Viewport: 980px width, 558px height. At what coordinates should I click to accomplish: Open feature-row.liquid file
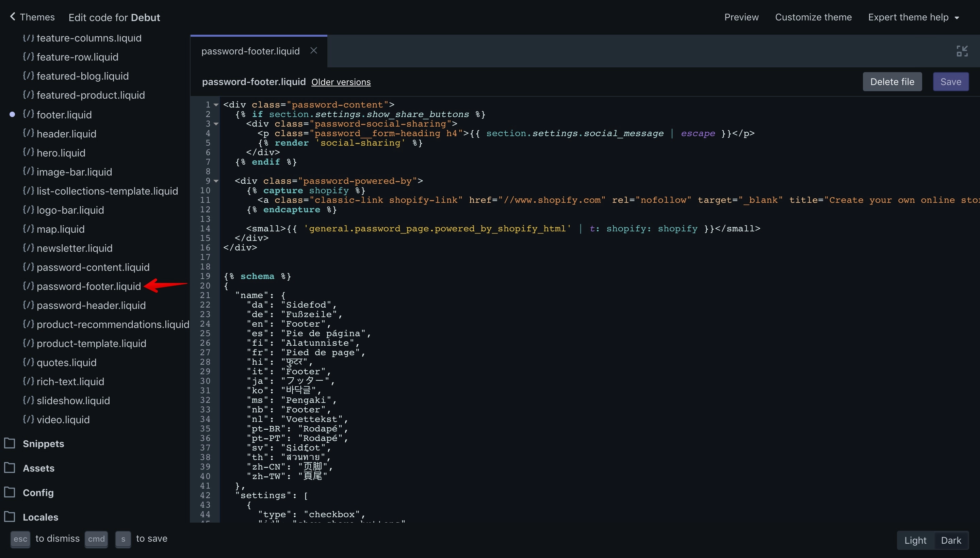pos(78,57)
